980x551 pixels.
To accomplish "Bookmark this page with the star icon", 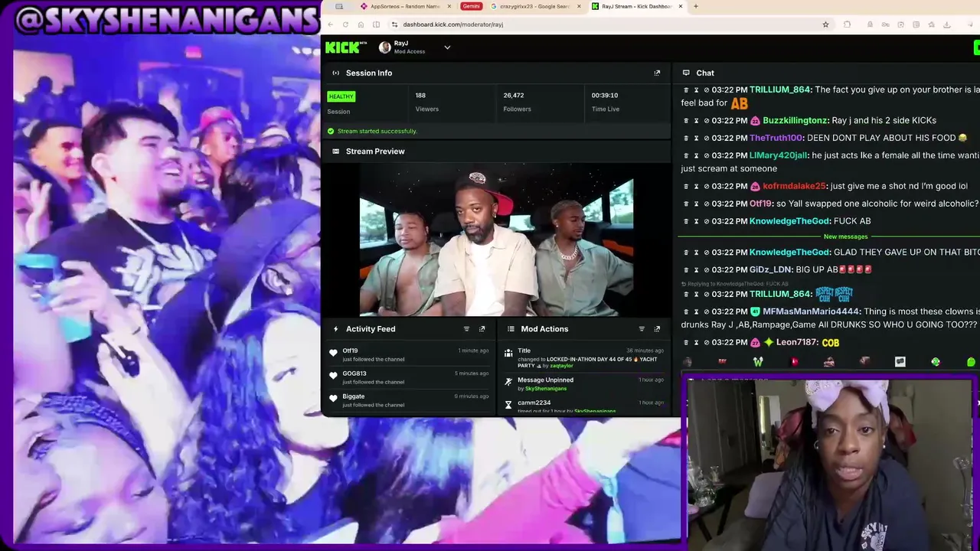I will [x=825, y=24].
